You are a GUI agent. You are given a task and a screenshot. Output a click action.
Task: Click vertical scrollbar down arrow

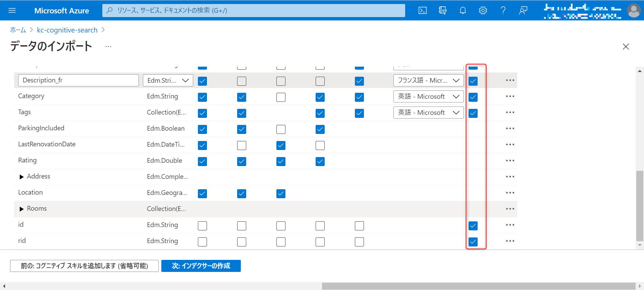[x=640, y=245]
